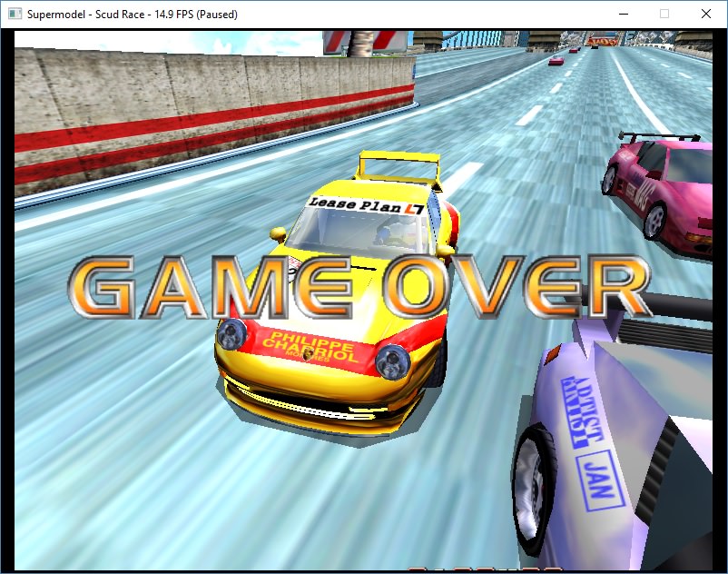Minimize the Supermodel window
The width and height of the screenshot is (728, 574).
(624, 14)
